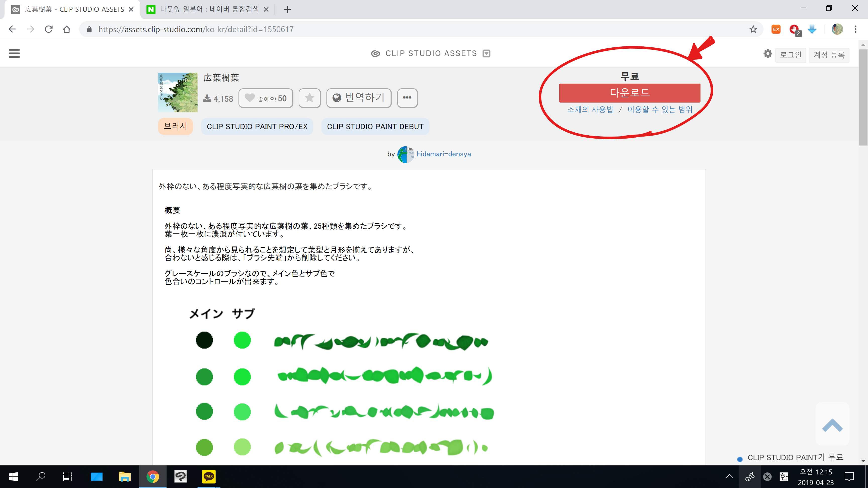The height and width of the screenshot is (488, 868).
Task: Toggle the 좋아요 heart like button
Action: pyautogui.click(x=265, y=98)
